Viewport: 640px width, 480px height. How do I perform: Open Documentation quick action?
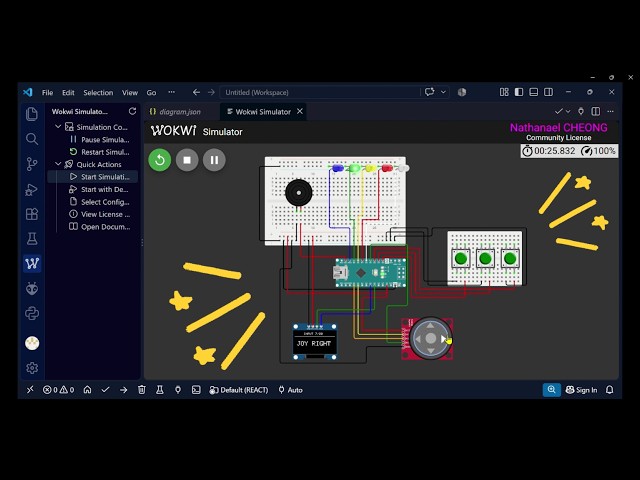[100, 227]
